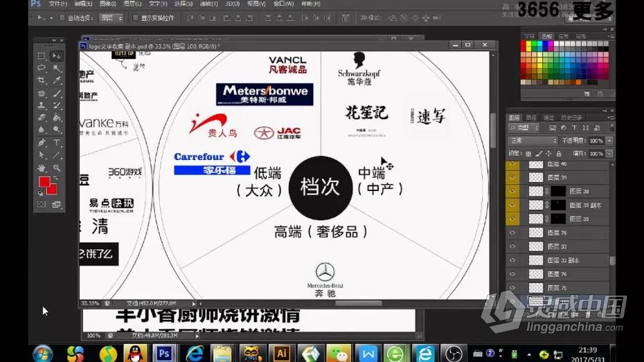Select the History Brush tool

57,105
